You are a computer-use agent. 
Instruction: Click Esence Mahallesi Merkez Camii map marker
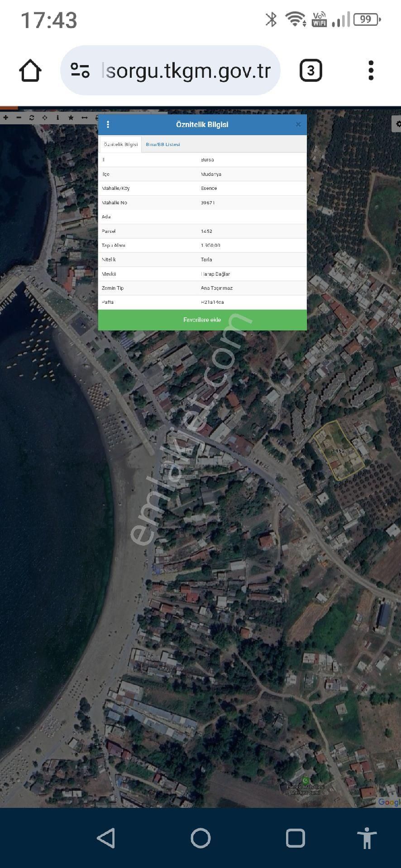[306, 781]
